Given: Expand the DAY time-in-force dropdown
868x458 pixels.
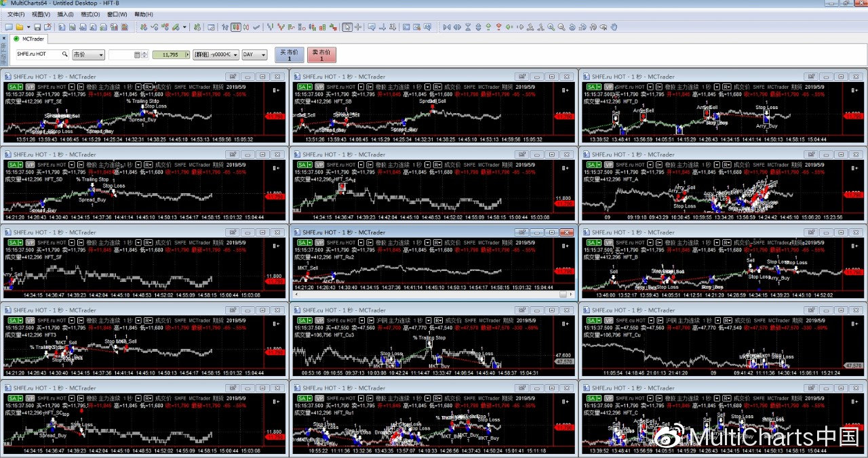Looking at the screenshot, I should click(x=254, y=54).
